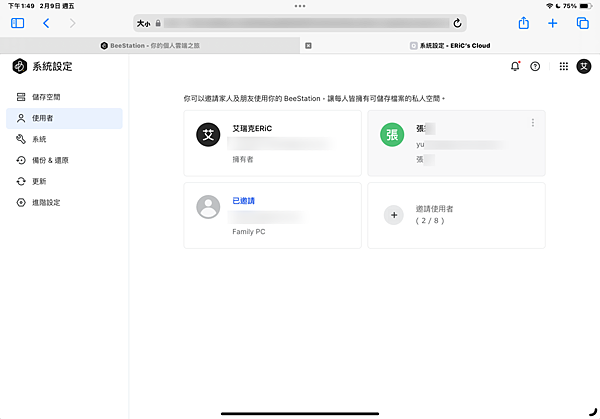
Task: Go forward with the forward arrow
Action: coord(72,23)
